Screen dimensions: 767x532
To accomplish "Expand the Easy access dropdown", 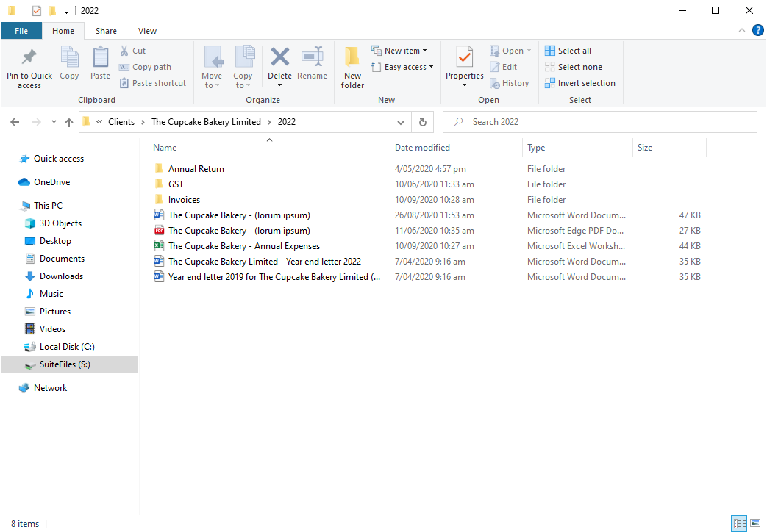I will coord(402,67).
